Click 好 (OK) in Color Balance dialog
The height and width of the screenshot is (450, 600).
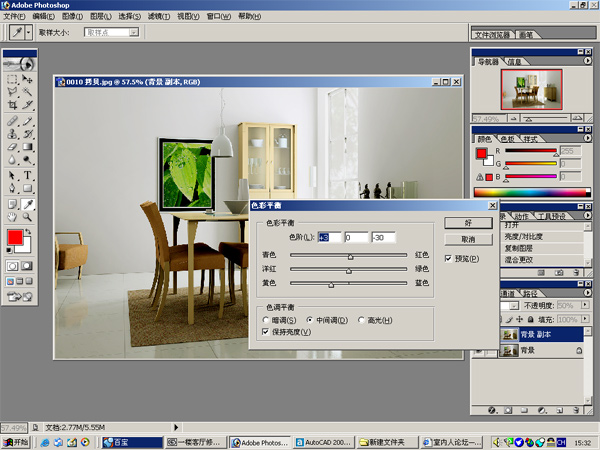tap(468, 223)
